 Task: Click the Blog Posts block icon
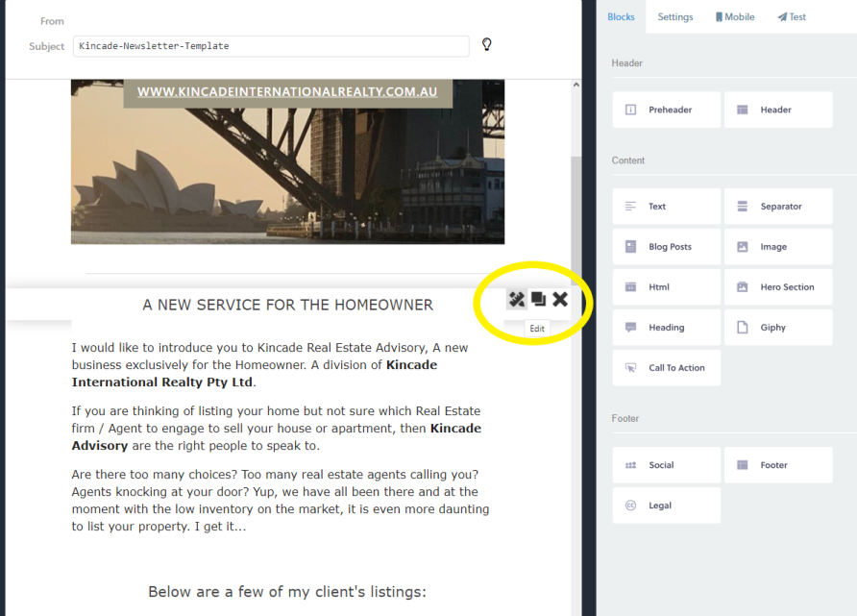630,247
